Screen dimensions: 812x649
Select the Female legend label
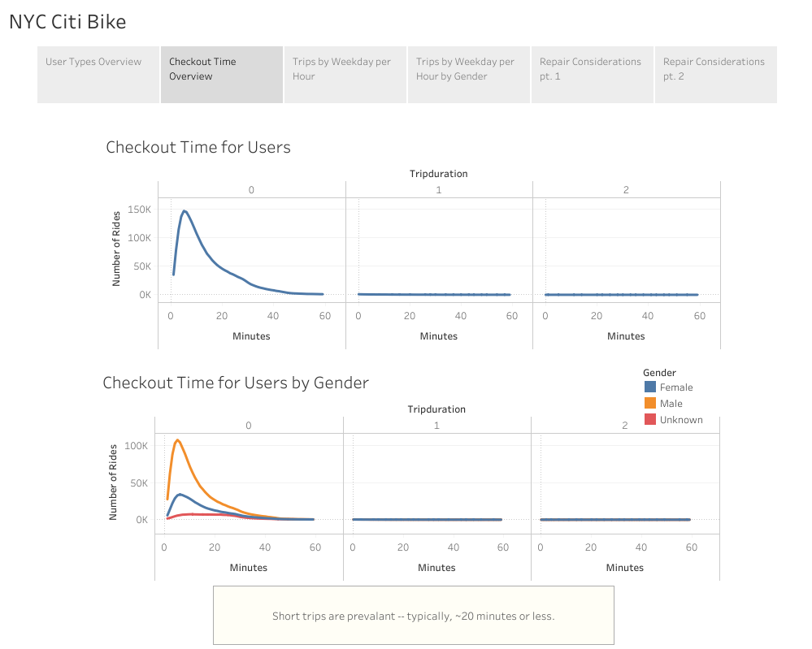(675, 387)
